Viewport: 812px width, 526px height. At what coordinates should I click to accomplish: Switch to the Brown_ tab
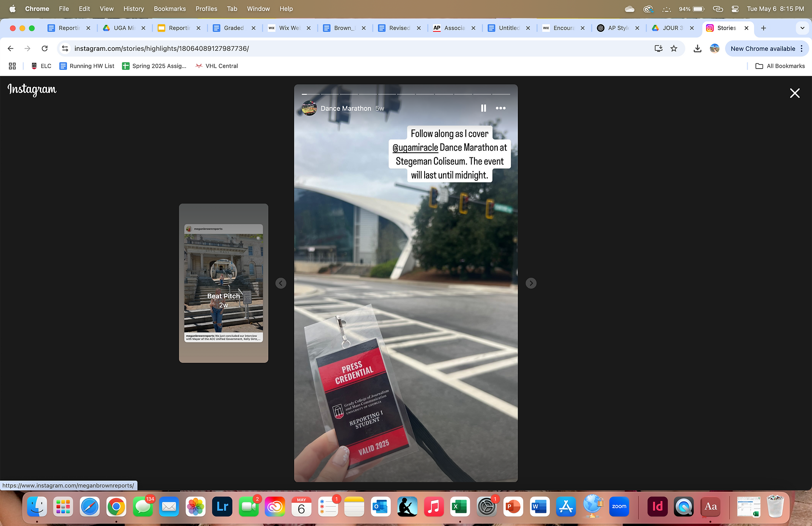[344, 28]
